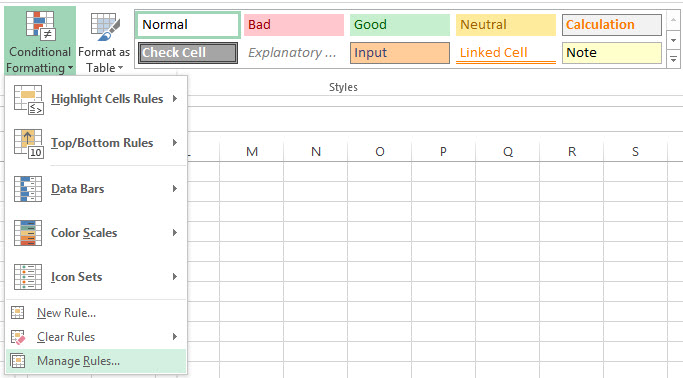Expand the Highlight Cells Rules submenu arrow
The width and height of the screenshot is (683, 378).
(x=175, y=99)
